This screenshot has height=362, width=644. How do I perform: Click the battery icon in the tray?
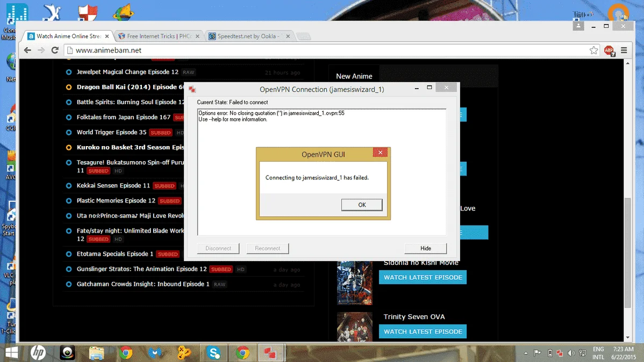pos(550,353)
